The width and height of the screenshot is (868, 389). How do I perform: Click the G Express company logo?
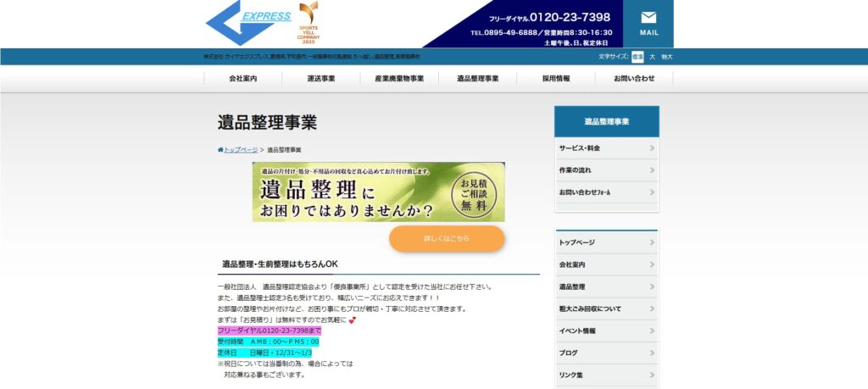click(x=250, y=24)
